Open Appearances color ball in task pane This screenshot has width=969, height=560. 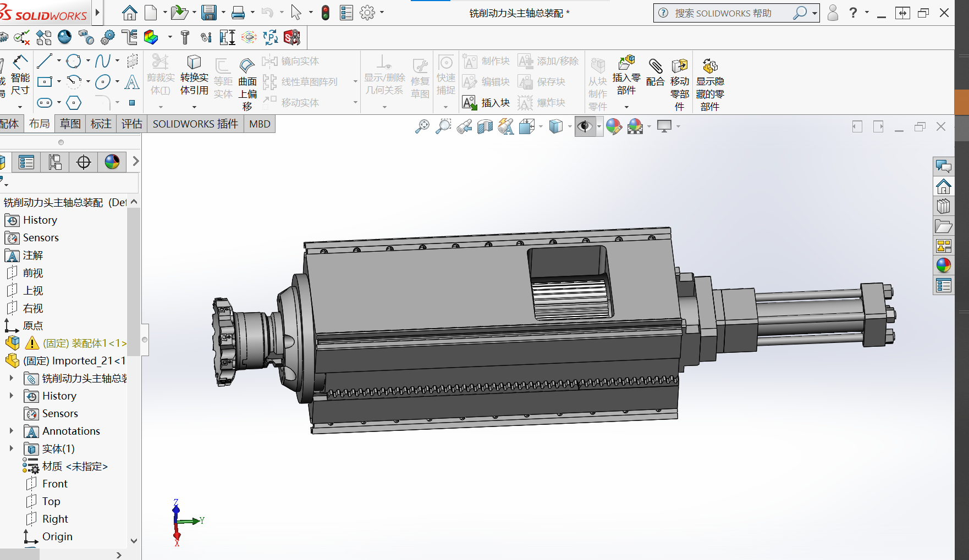(x=944, y=265)
